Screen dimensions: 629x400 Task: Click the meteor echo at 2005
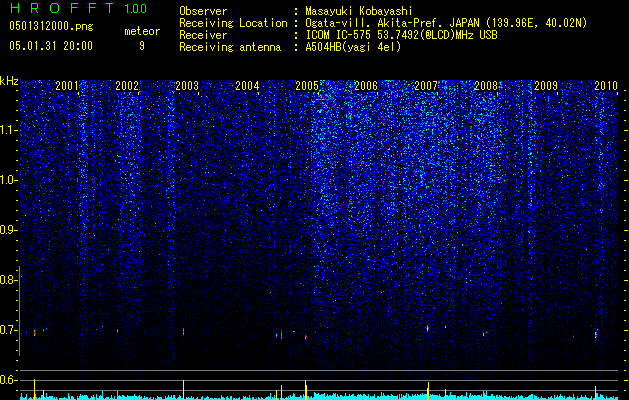pos(306,337)
